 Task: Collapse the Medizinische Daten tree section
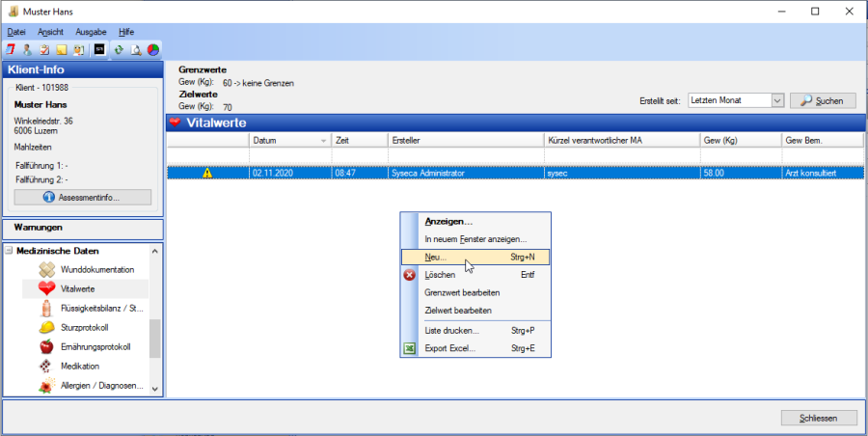[10, 251]
